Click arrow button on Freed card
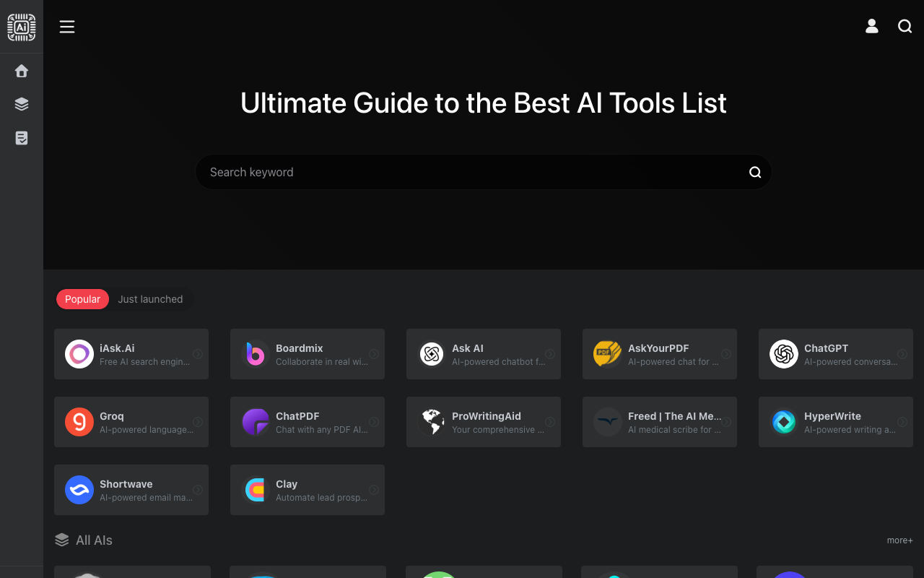The width and height of the screenshot is (924, 578). 726,422
